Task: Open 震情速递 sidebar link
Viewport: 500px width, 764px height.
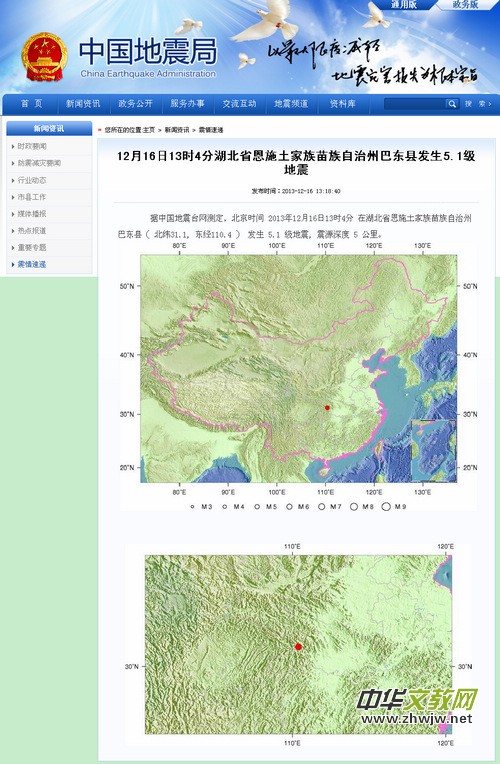Action: pyautogui.click(x=32, y=265)
